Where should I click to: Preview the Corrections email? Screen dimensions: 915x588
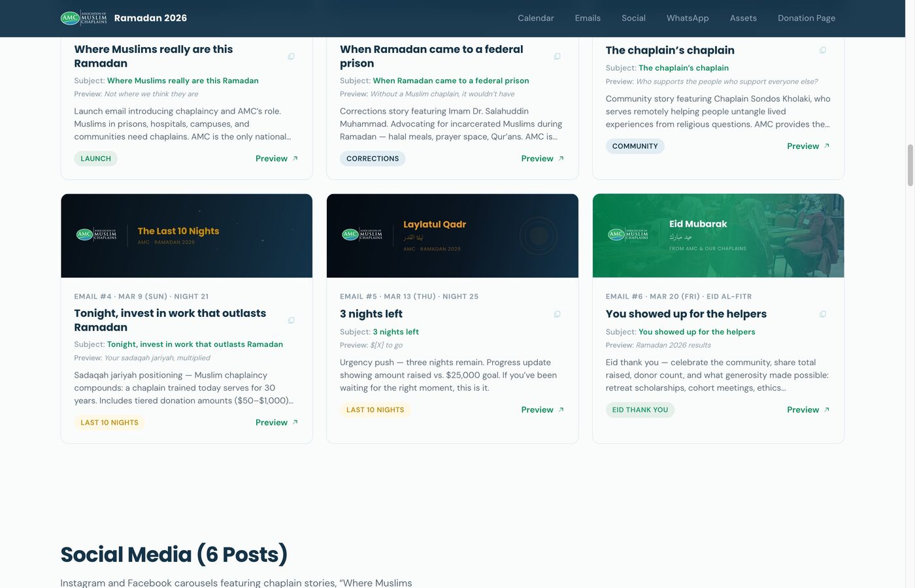[x=542, y=159]
